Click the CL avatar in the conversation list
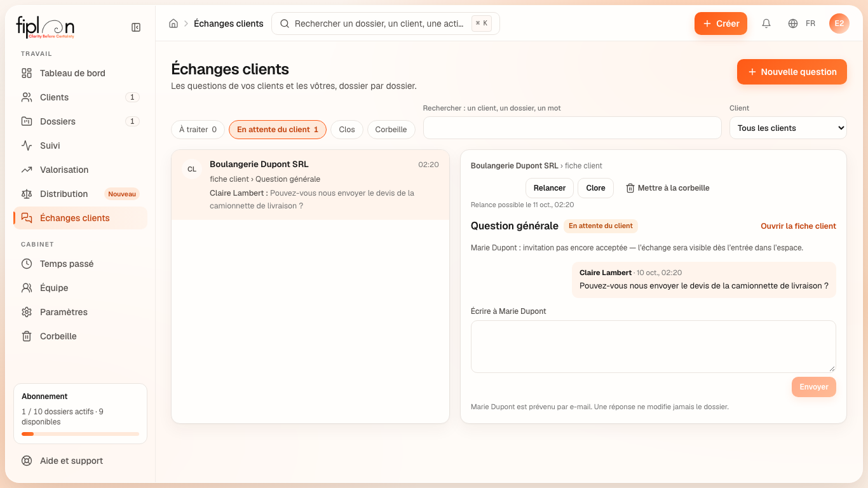Viewport: 868px width, 488px height. point(192,169)
